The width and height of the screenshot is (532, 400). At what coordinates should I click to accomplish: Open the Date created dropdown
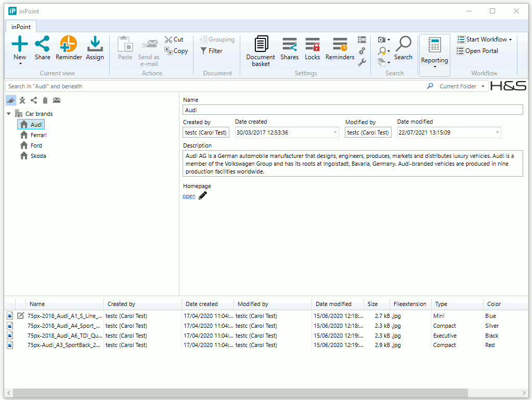tap(335, 132)
